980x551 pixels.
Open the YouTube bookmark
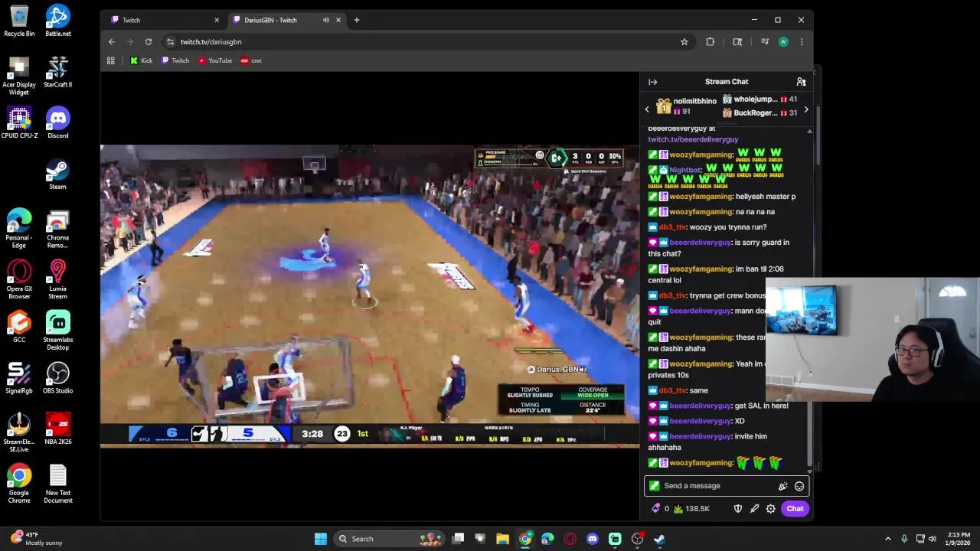[x=215, y=60]
